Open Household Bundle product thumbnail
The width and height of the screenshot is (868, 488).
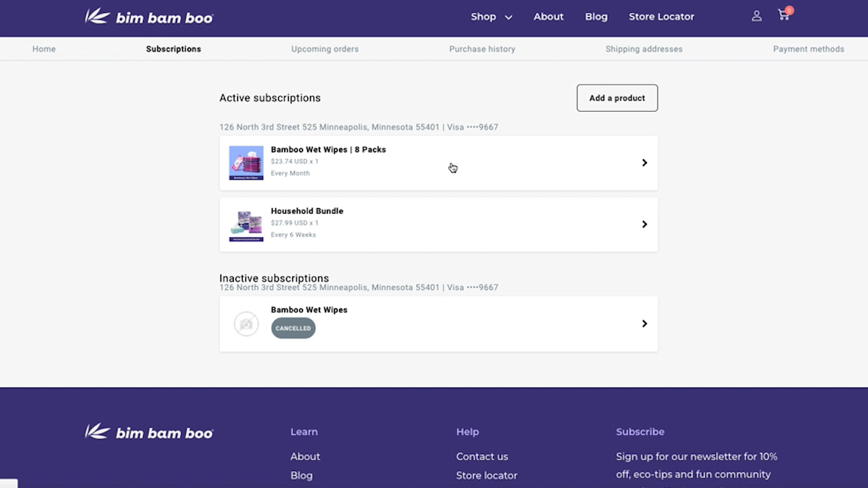tap(246, 224)
